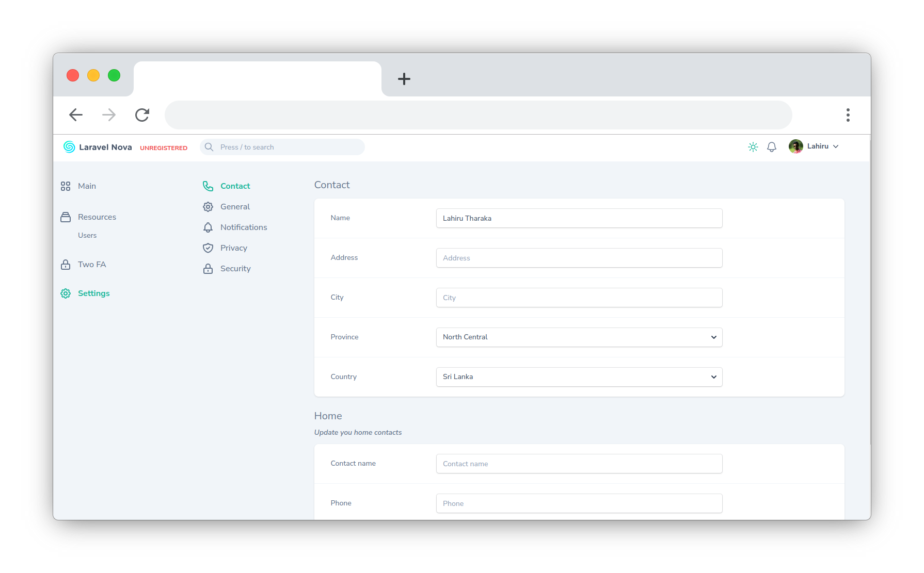Viewport: 924px width, 573px height.
Task: Open Security settings section
Action: (235, 269)
